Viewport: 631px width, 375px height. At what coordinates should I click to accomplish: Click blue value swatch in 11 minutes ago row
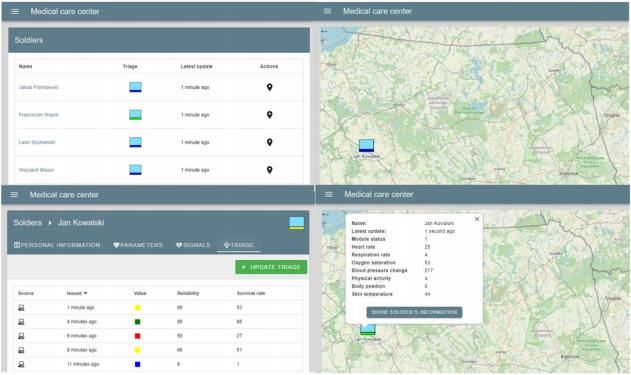coord(137,364)
